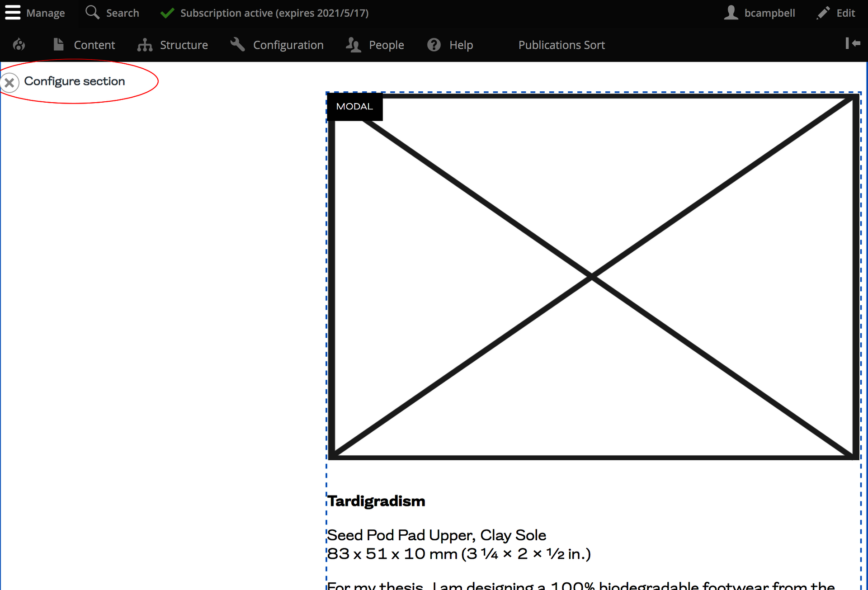
Task: Click the user silhouette icon
Action: pyautogui.click(x=731, y=13)
